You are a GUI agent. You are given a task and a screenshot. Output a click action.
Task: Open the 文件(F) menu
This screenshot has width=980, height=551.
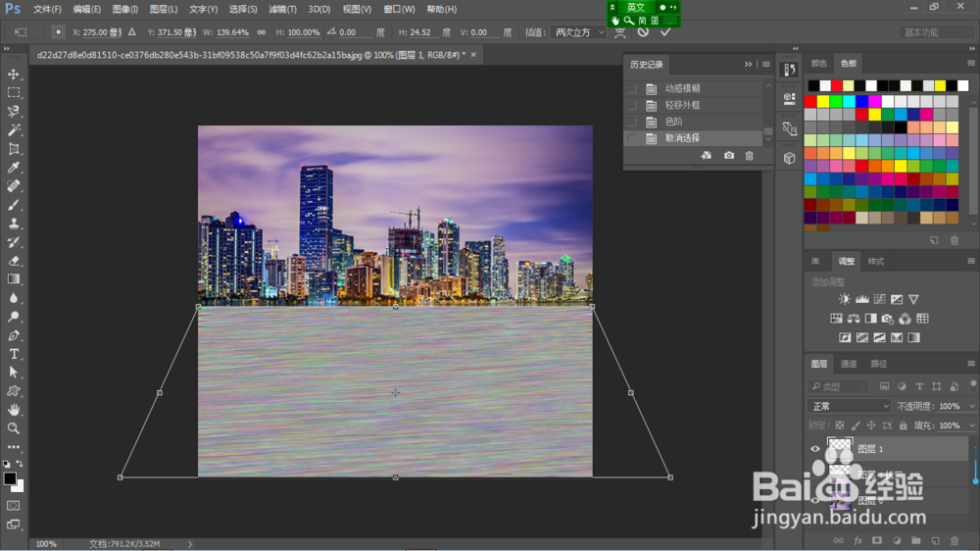(x=47, y=10)
